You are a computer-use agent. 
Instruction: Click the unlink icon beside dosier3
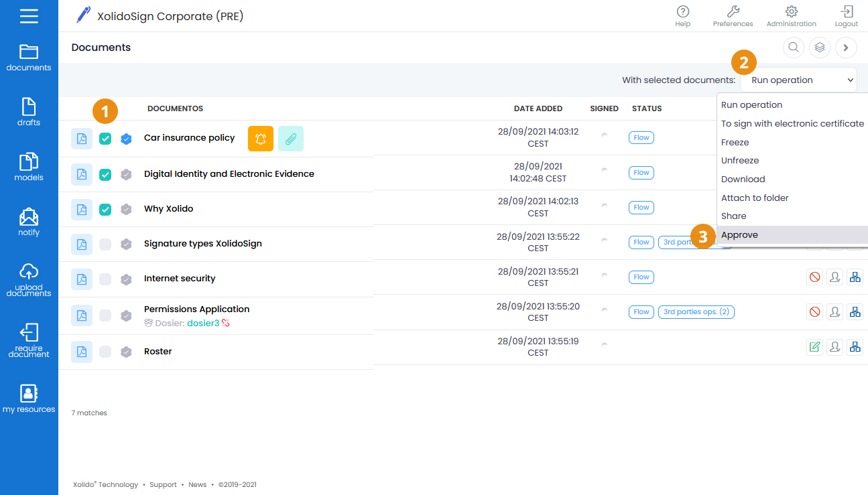coord(226,323)
